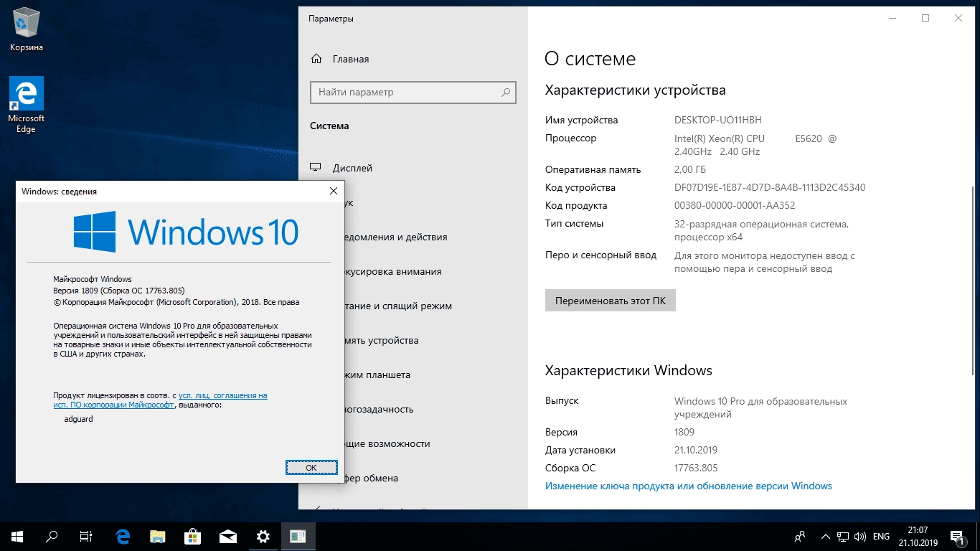Close the Windows: сведения dialog
This screenshot has width=980, height=551.
pos(334,192)
